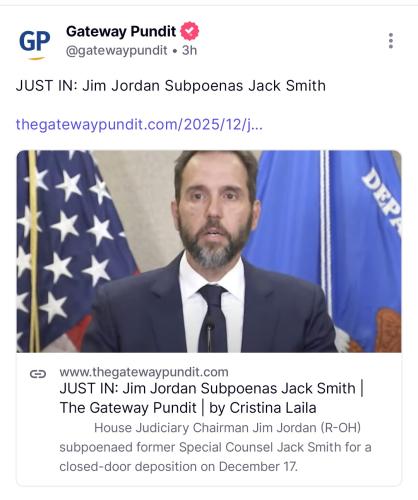Click 'The Gateway Pundit' in card title

pos(128,408)
